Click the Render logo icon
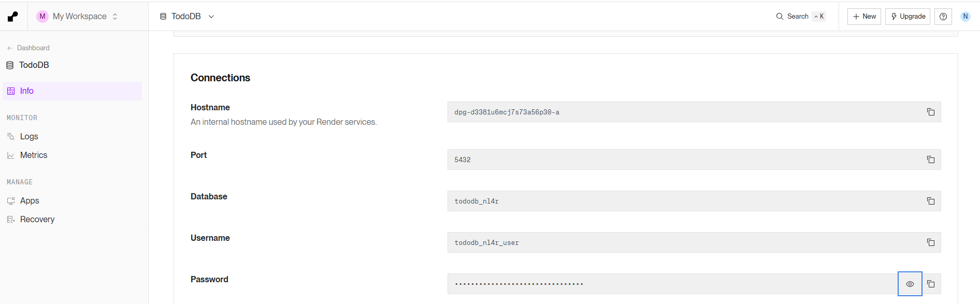 pos(13,17)
